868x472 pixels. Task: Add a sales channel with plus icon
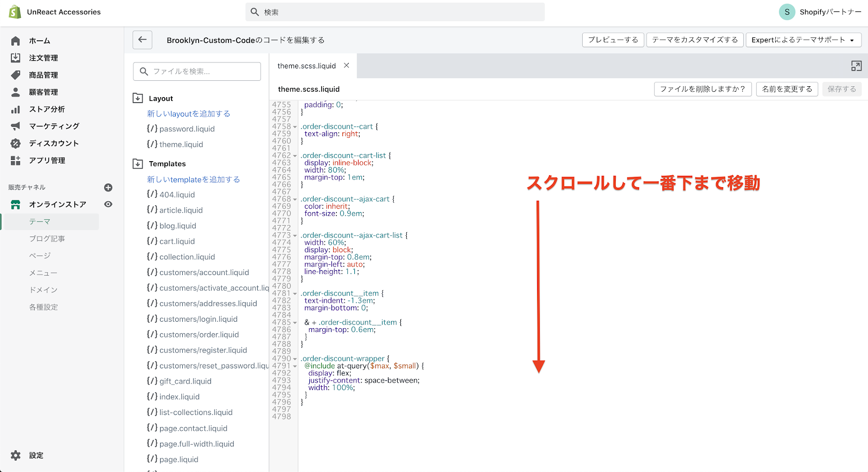pos(108,188)
